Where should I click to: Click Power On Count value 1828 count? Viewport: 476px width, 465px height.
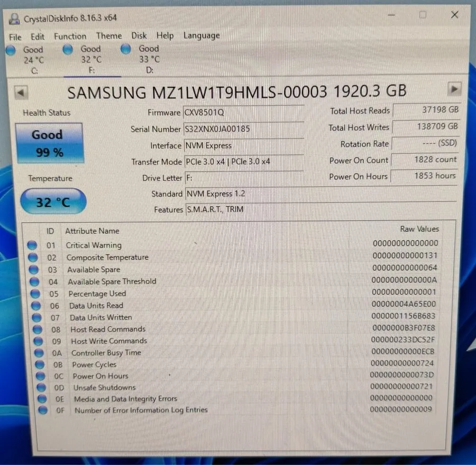click(x=424, y=159)
